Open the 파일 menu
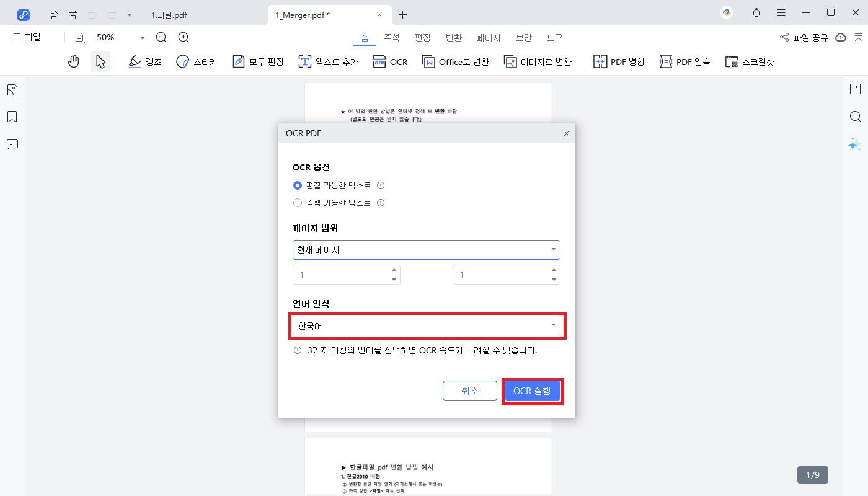 click(27, 37)
